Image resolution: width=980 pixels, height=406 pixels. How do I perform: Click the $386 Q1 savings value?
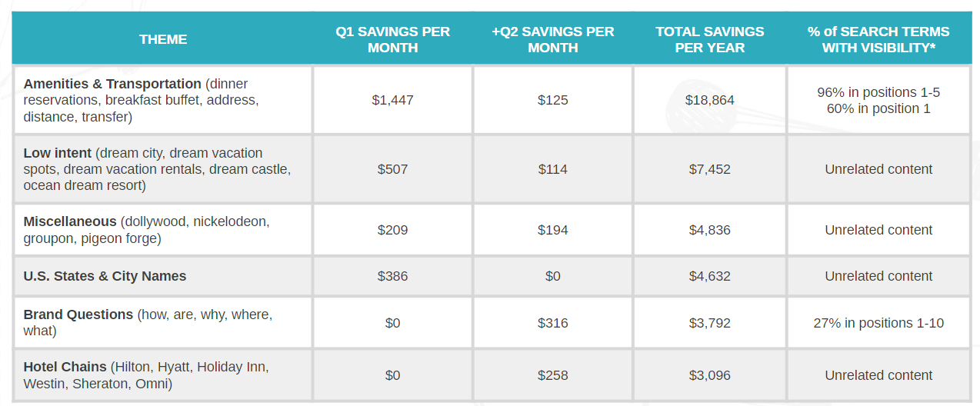(392, 276)
